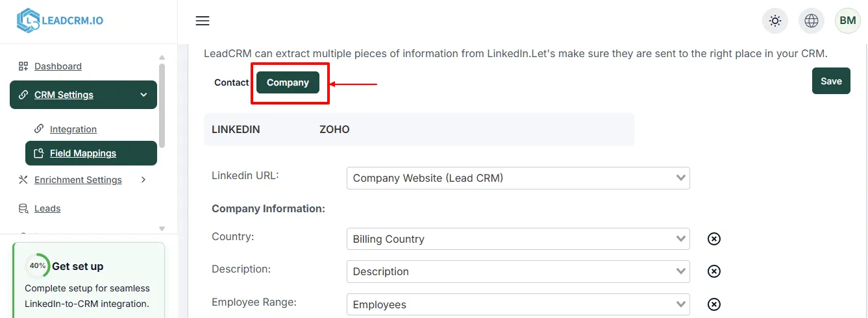Click the Enrichment Settings tools icon
Screen dimensions: 868x318
(23, 180)
